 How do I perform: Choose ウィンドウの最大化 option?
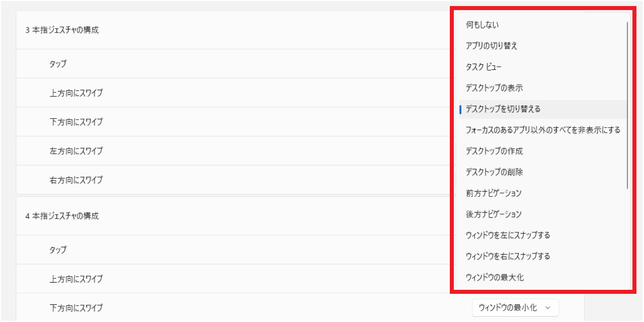click(x=495, y=277)
